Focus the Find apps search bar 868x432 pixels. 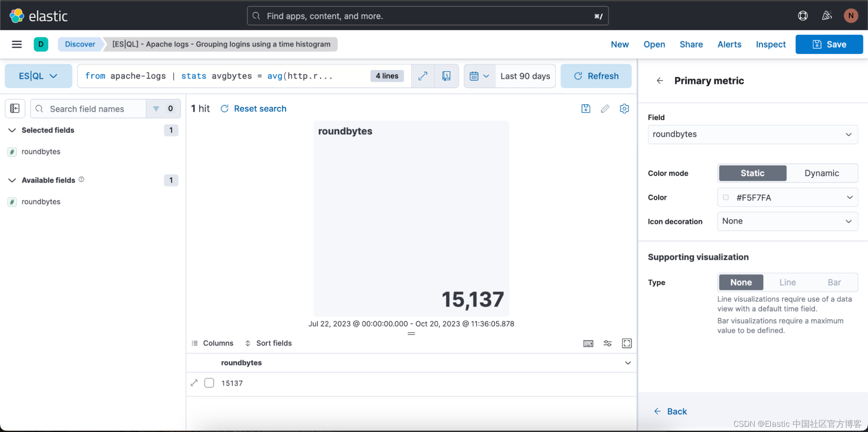pyautogui.click(x=428, y=16)
